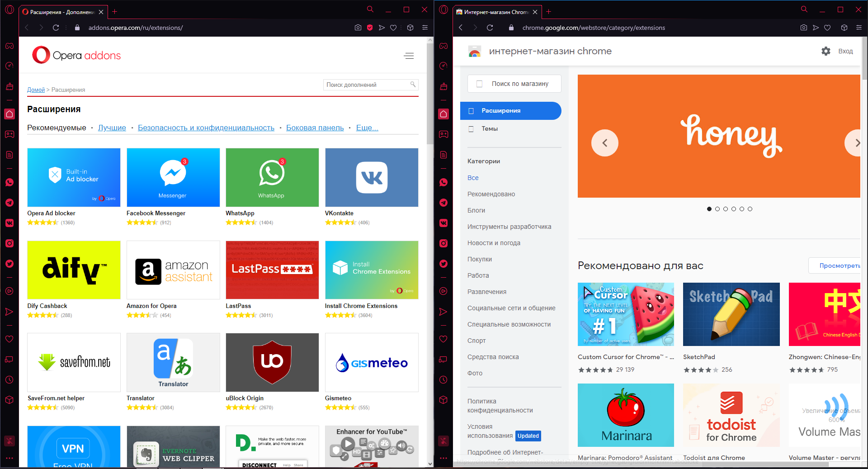Select 'Расширения' in Chrome store sidebar
Viewport: 868px width, 469px height.
511,111
